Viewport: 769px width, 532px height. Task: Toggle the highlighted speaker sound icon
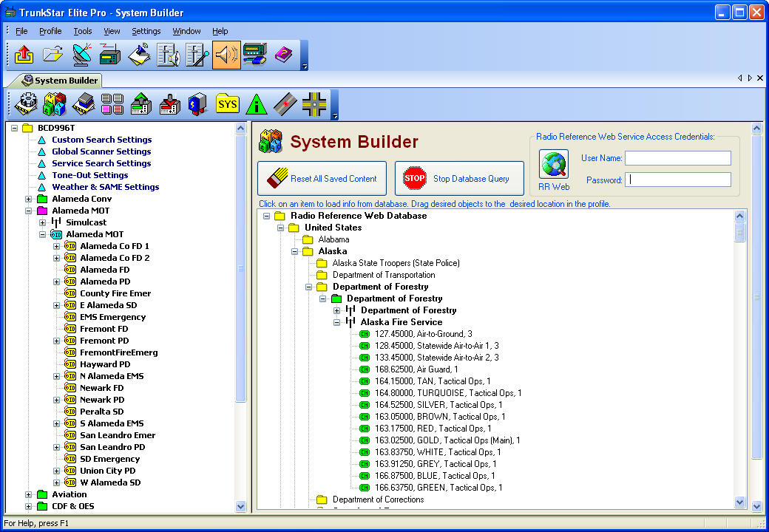coord(226,55)
